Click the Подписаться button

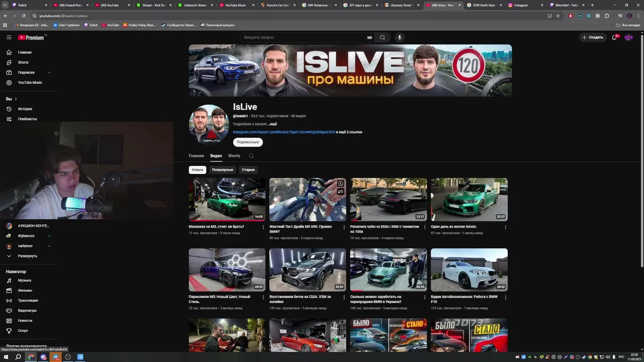click(x=248, y=142)
